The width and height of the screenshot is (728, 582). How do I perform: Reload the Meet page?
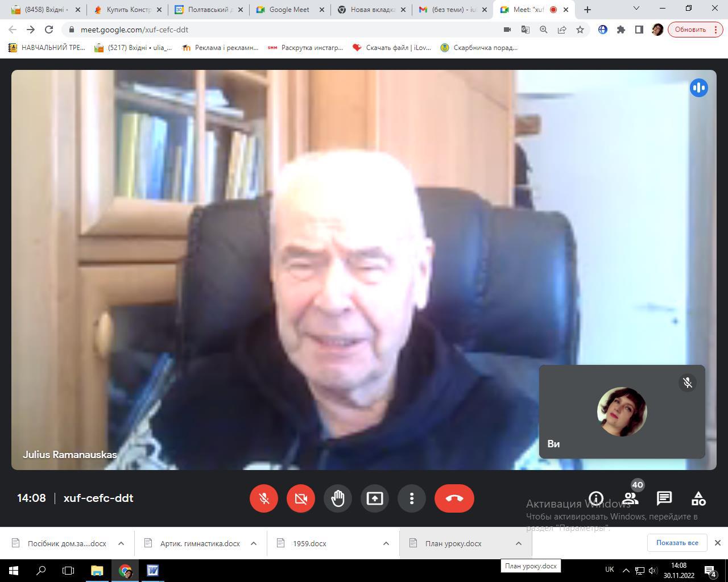click(49, 30)
